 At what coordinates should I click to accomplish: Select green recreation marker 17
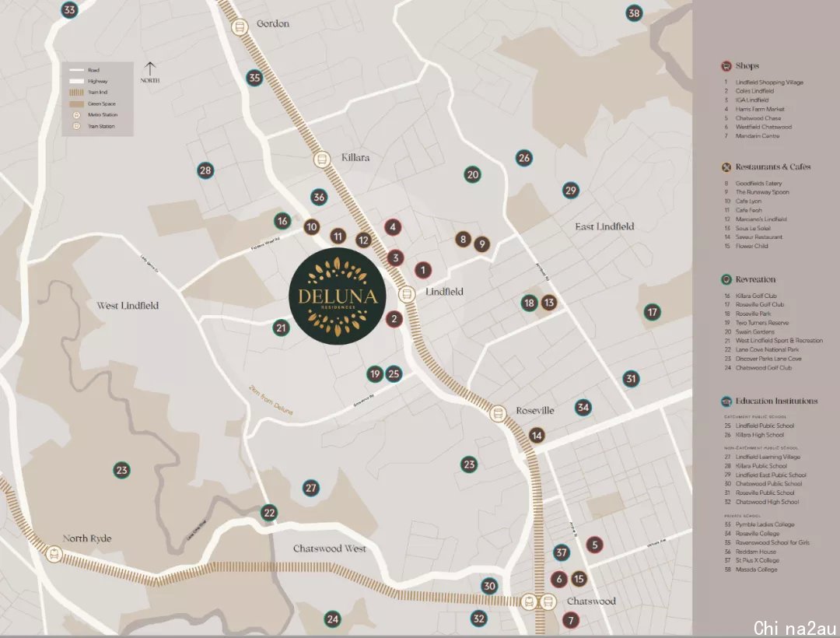click(x=652, y=312)
